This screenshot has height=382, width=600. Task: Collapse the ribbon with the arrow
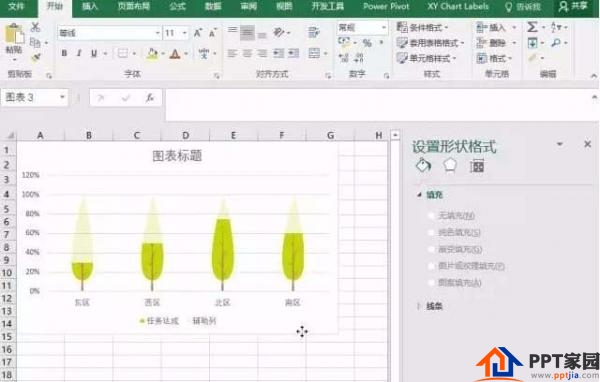pos(594,76)
